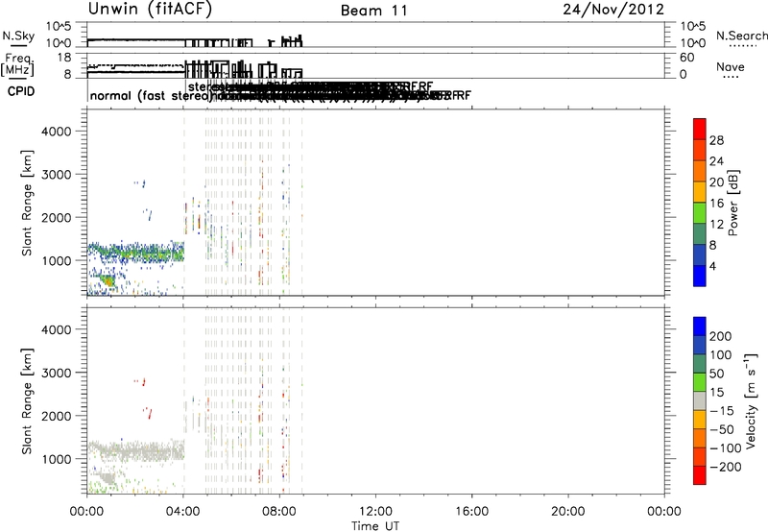Click the '16' tick on Power colorbar

coord(716,203)
